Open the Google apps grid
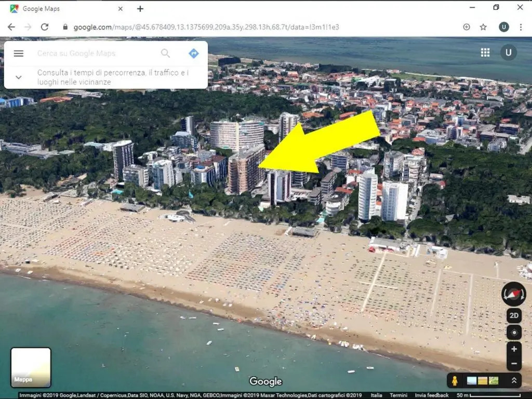The image size is (532, 399). tap(485, 52)
